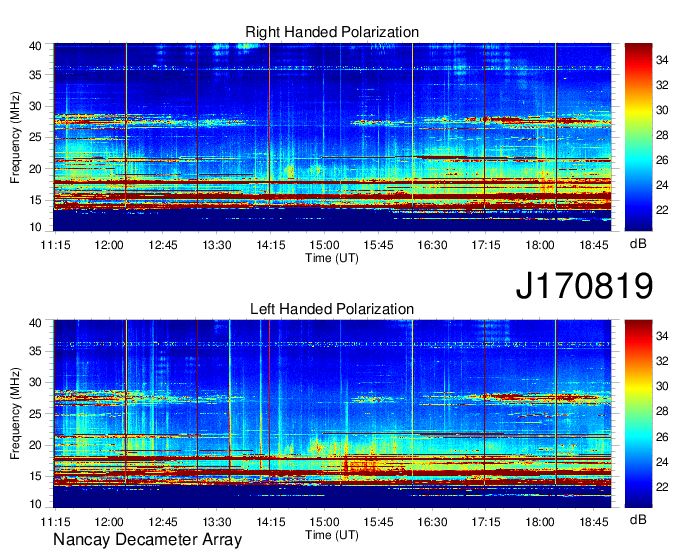This screenshot has width=680, height=552.
Task: Click the Right Handed Polarization color bar
Action: [x=638, y=137]
